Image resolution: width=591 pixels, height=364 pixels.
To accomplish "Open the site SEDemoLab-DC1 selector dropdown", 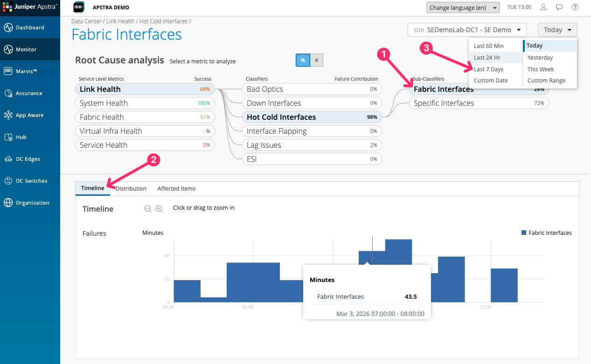I will [x=467, y=29].
